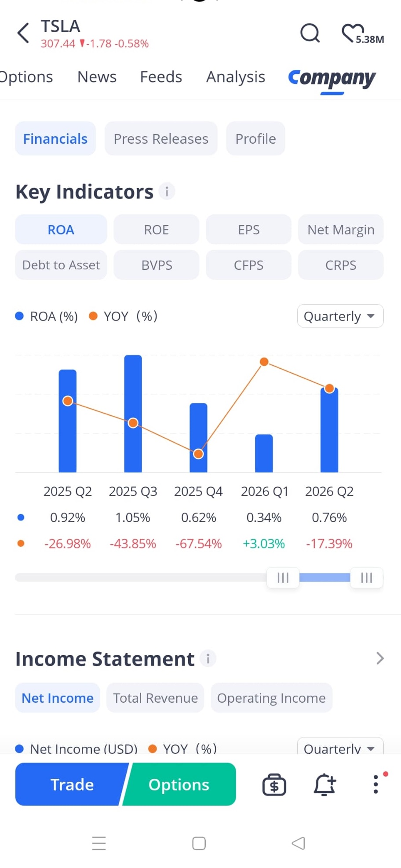
Task: Tap the dollar wallet icon
Action: pyautogui.click(x=274, y=784)
